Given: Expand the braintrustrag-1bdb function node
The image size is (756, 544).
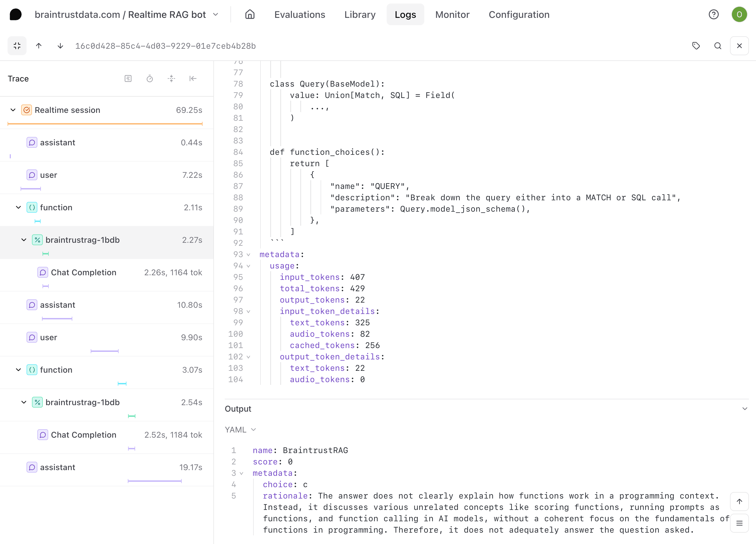Looking at the screenshot, I should pyautogui.click(x=24, y=240).
